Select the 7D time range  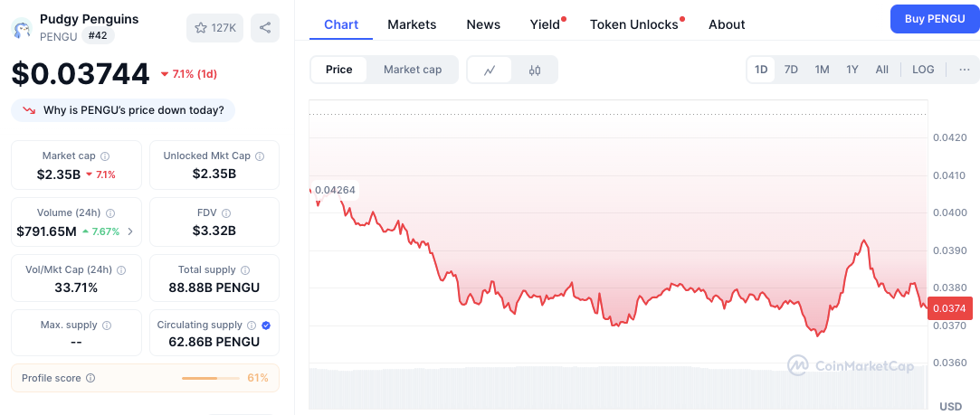[x=791, y=70]
